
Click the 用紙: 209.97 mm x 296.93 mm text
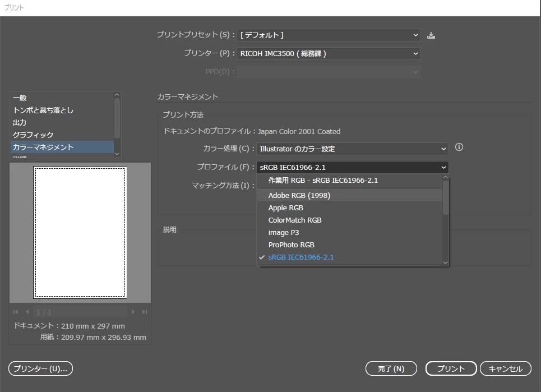[x=93, y=338]
